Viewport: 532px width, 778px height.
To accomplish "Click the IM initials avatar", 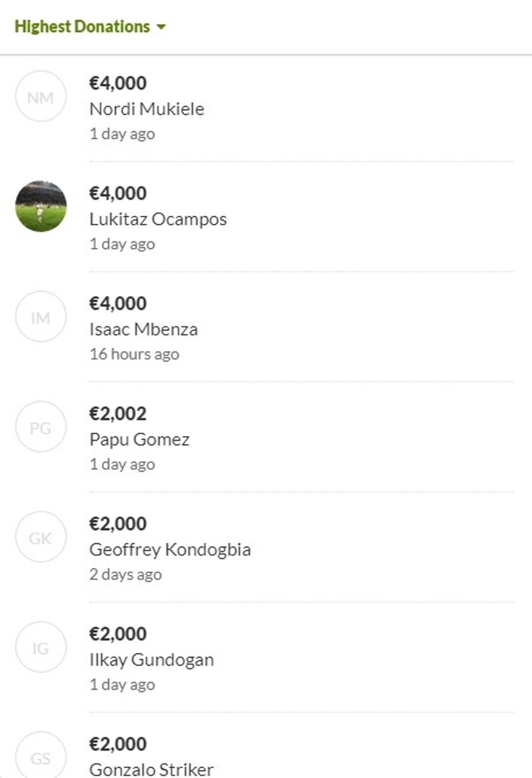I will [x=41, y=317].
